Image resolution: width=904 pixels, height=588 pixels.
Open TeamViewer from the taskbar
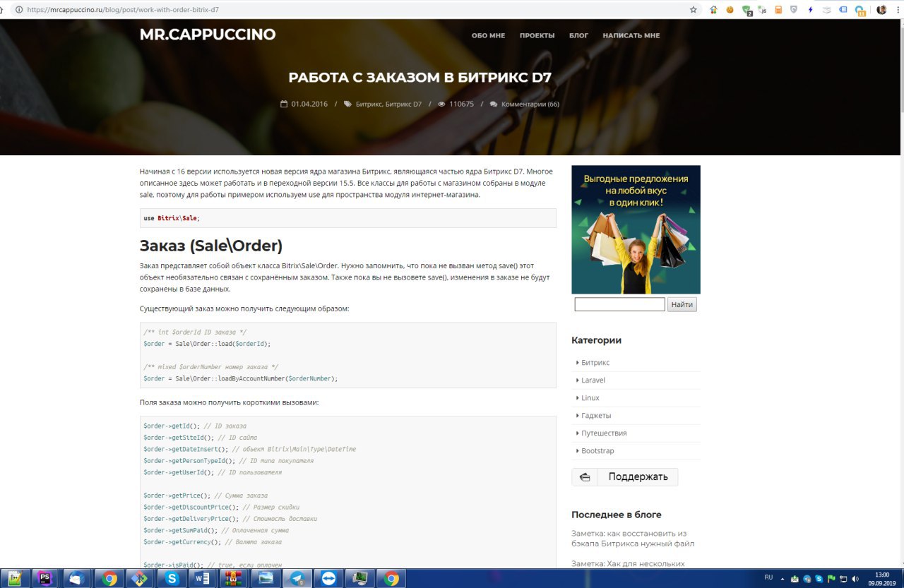pos(328,579)
